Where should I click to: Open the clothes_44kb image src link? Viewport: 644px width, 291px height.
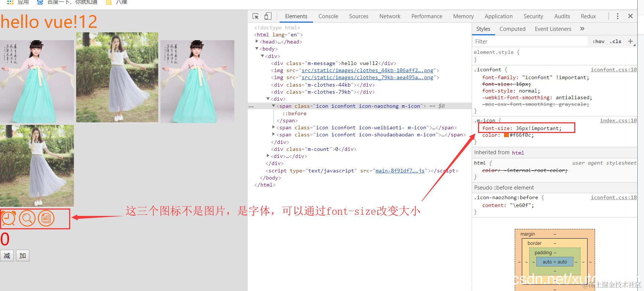(x=367, y=70)
